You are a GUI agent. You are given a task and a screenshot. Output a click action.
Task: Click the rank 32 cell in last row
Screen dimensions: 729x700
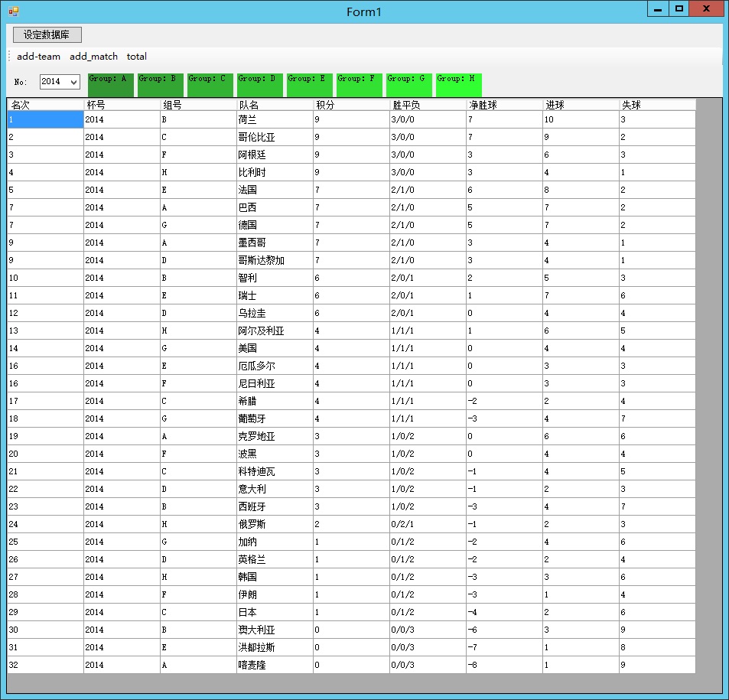point(46,665)
